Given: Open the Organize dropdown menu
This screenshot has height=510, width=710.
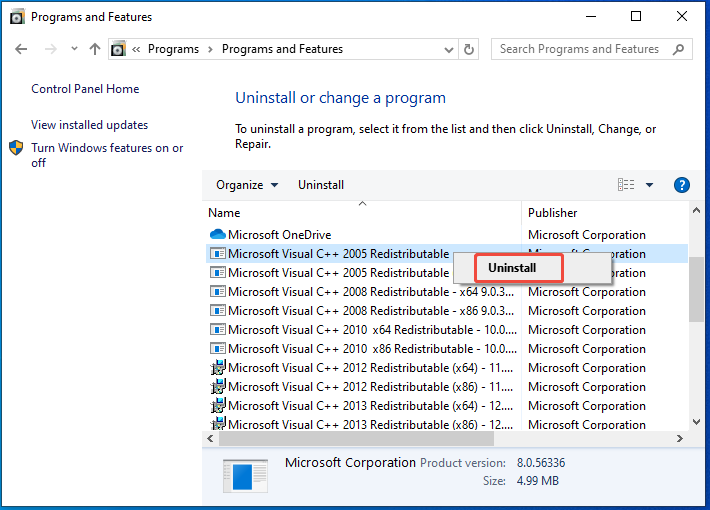Looking at the screenshot, I should (x=247, y=185).
